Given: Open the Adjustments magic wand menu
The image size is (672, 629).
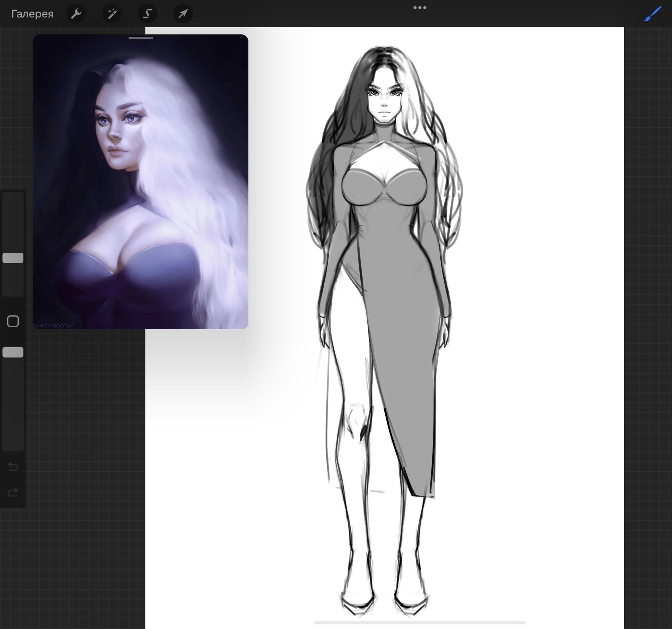Looking at the screenshot, I should click(112, 14).
